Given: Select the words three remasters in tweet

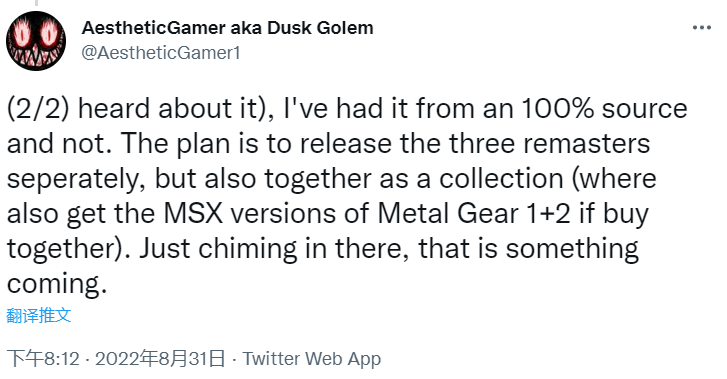Looking at the screenshot, I should point(549,144).
